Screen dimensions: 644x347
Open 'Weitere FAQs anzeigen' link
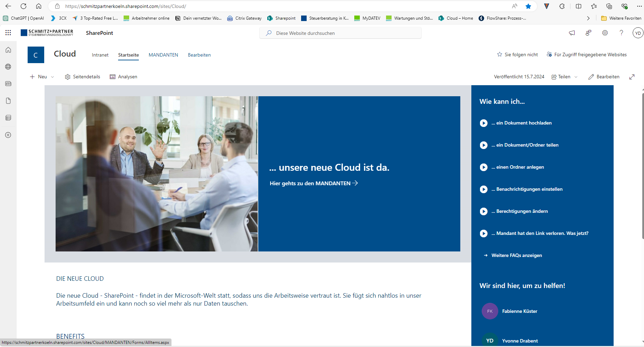(x=517, y=255)
